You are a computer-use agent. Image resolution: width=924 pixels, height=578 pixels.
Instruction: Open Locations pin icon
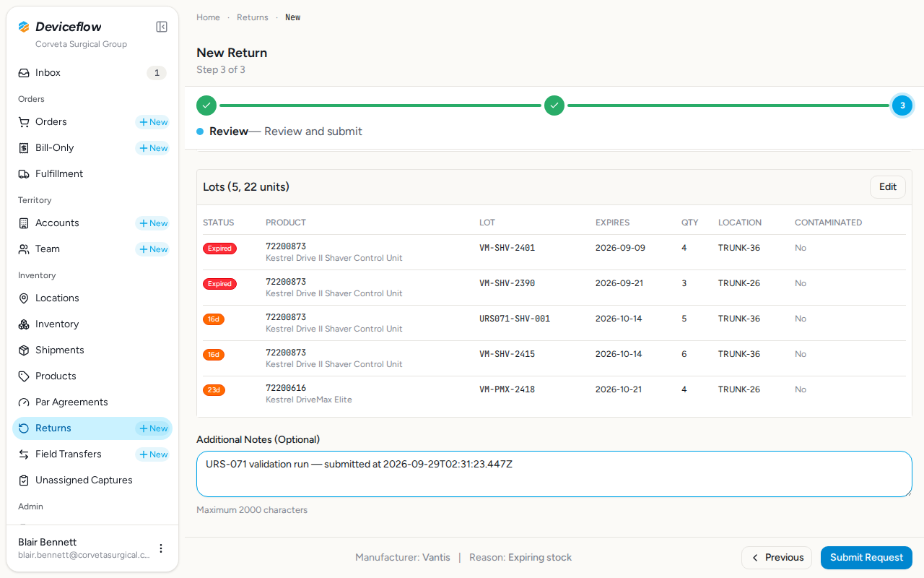pyautogui.click(x=24, y=298)
